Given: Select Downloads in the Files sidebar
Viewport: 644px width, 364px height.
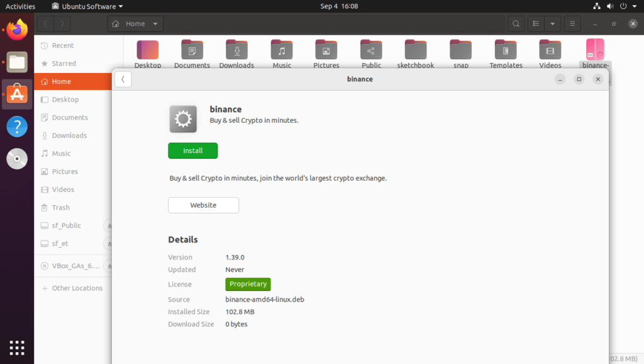Looking at the screenshot, I should (73, 135).
